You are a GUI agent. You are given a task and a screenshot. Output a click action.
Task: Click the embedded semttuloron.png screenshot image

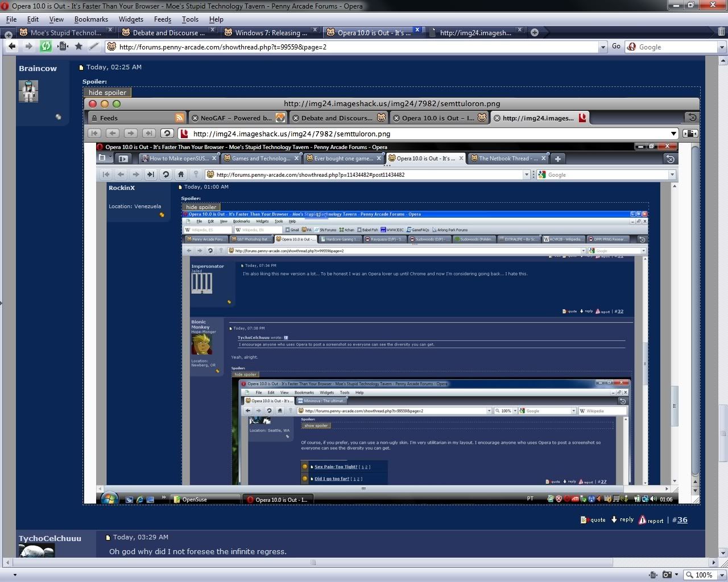coord(391,301)
